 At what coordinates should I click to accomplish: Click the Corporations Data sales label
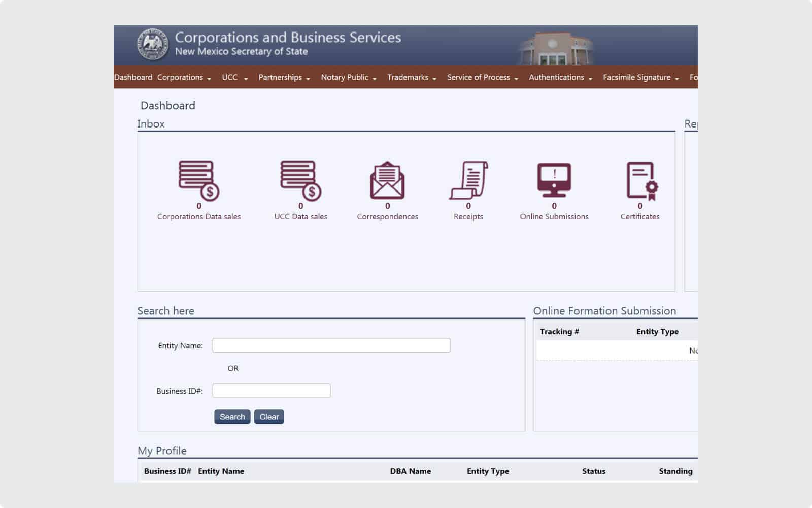[199, 216]
